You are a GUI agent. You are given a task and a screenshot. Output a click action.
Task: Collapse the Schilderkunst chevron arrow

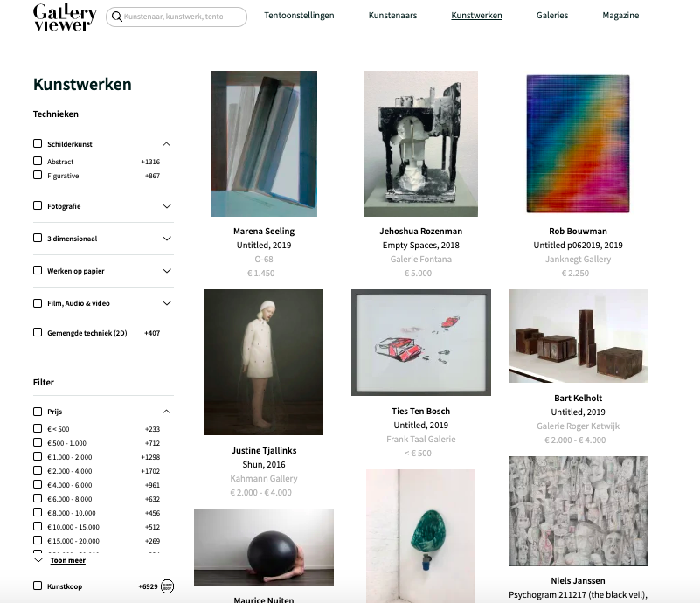pos(167,144)
